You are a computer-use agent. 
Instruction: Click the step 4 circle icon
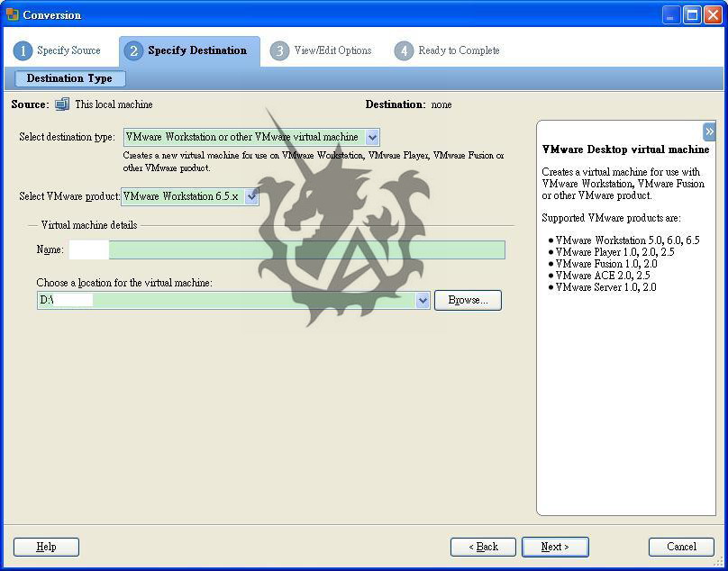coord(404,50)
